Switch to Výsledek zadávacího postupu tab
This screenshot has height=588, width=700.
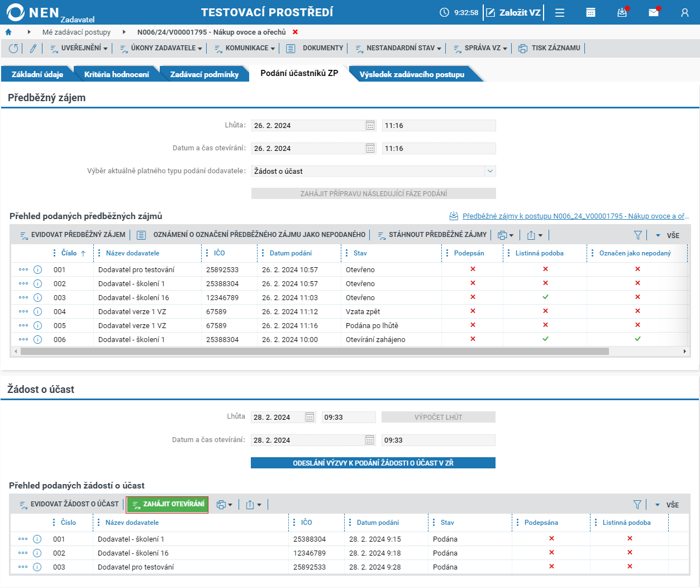412,74
